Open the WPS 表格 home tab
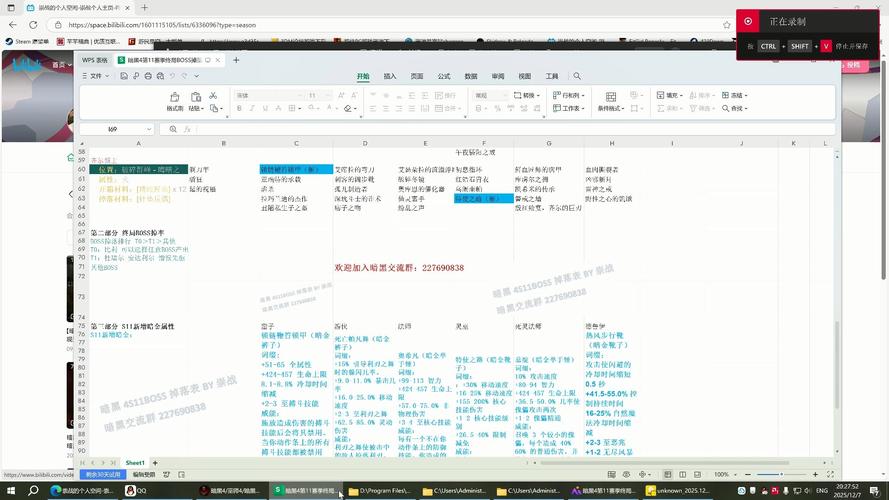This screenshot has height=500, width=889. 95,60
